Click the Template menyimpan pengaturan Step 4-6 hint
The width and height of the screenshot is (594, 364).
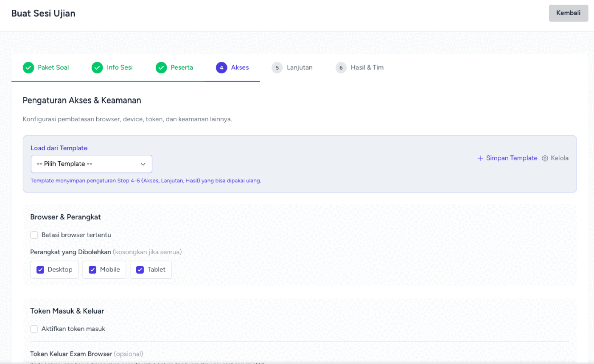pyautogui.click(x=146, y=181)
